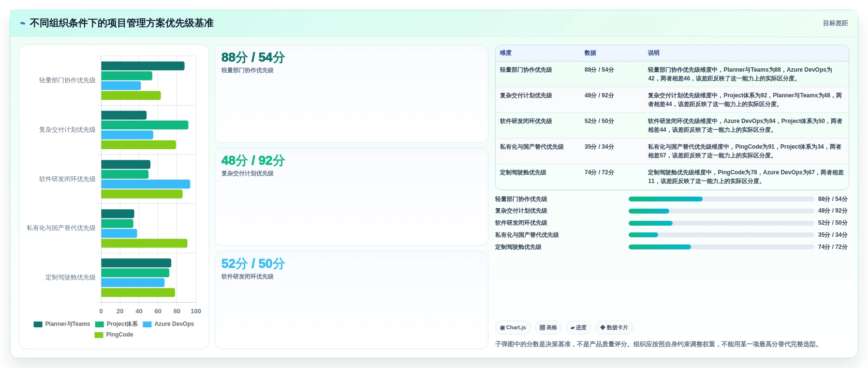868x368 pixels.
Task: Click the 轻量部门协作优先级 progress bar
Action: click(721, 199)
